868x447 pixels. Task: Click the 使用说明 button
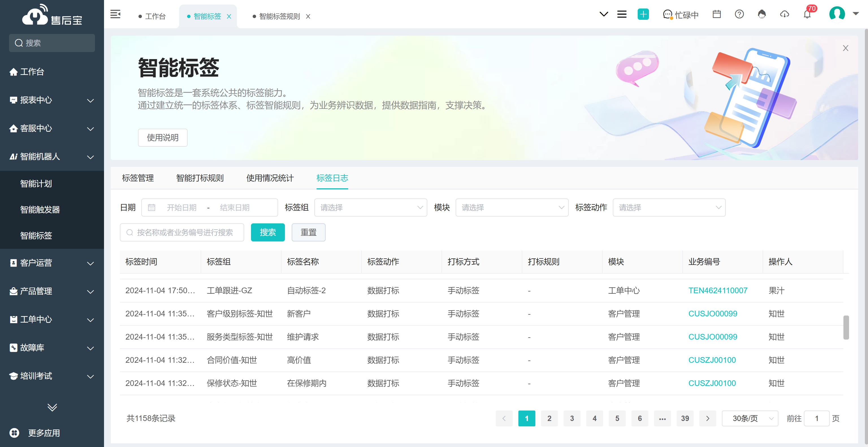click(x=163, y=137)
